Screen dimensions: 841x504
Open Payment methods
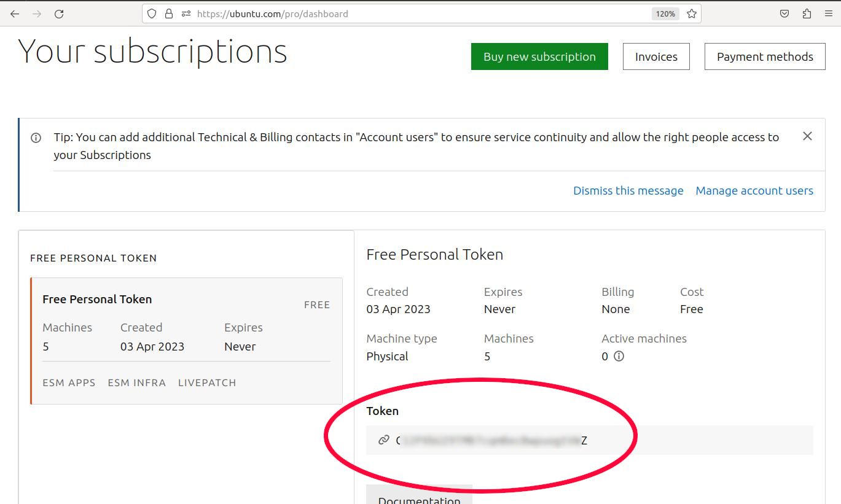click(x=765, y=56)
